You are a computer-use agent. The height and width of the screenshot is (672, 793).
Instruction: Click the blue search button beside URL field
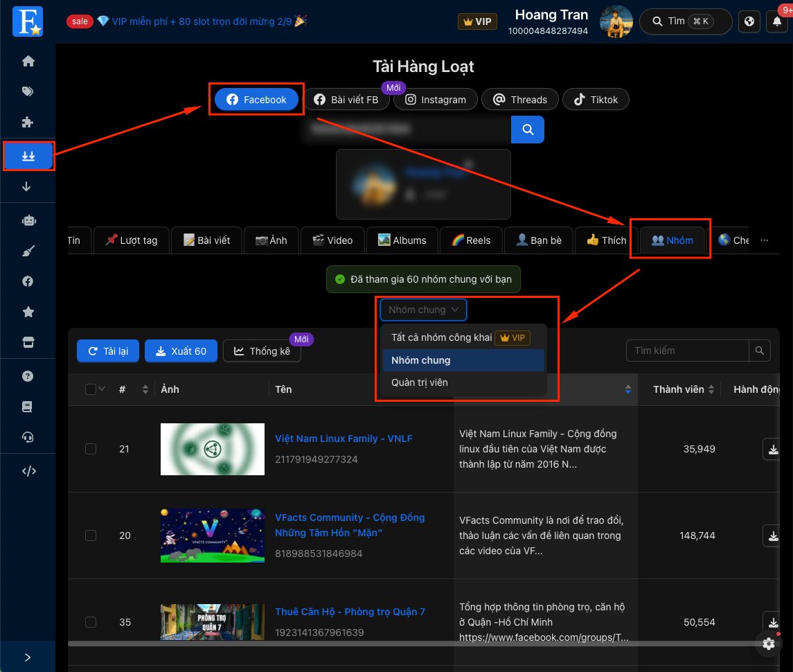pos(528,130)
